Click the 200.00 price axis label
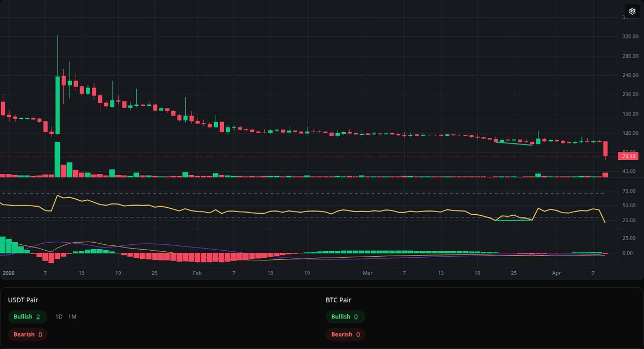 630,94
